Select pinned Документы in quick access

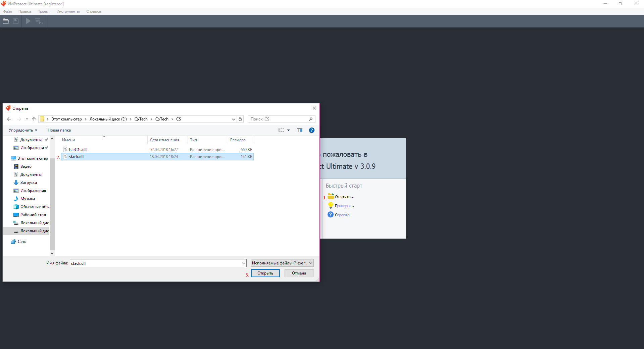31,140
